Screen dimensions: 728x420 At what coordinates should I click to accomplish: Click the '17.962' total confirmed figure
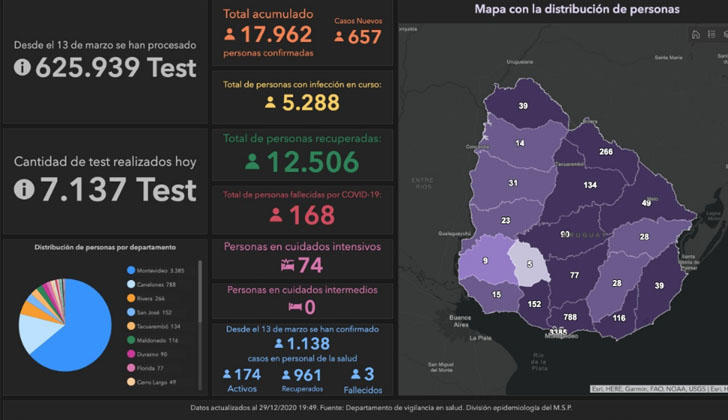[276, 34]
